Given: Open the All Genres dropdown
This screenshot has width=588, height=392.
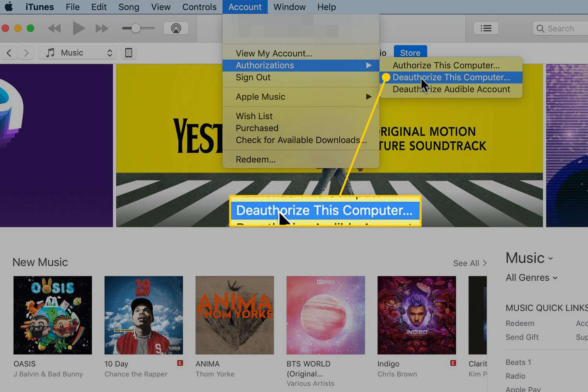Looking at the screenshot, I should click(x=532, y=278).
